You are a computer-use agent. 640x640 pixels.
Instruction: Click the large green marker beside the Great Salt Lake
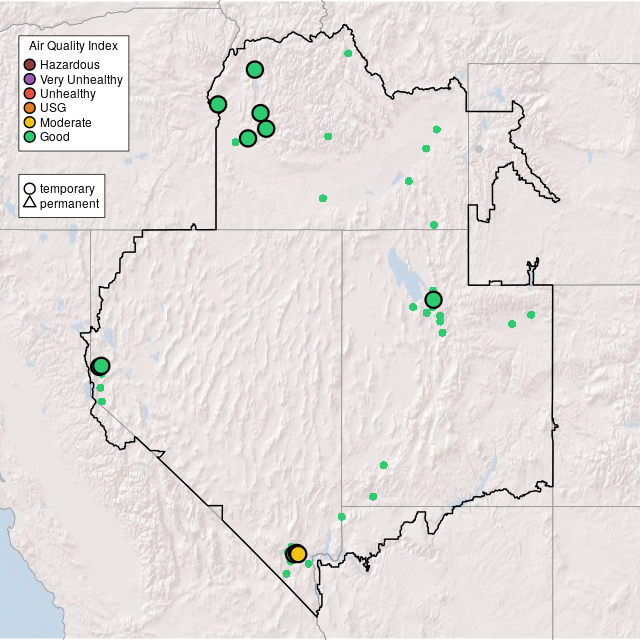pyautogui.click(x=433, y=300)
